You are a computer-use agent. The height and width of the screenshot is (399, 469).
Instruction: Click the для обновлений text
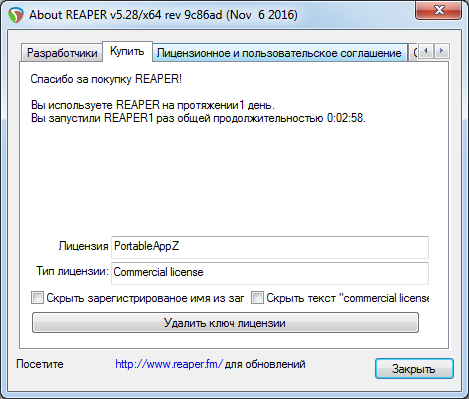(265, 364)
